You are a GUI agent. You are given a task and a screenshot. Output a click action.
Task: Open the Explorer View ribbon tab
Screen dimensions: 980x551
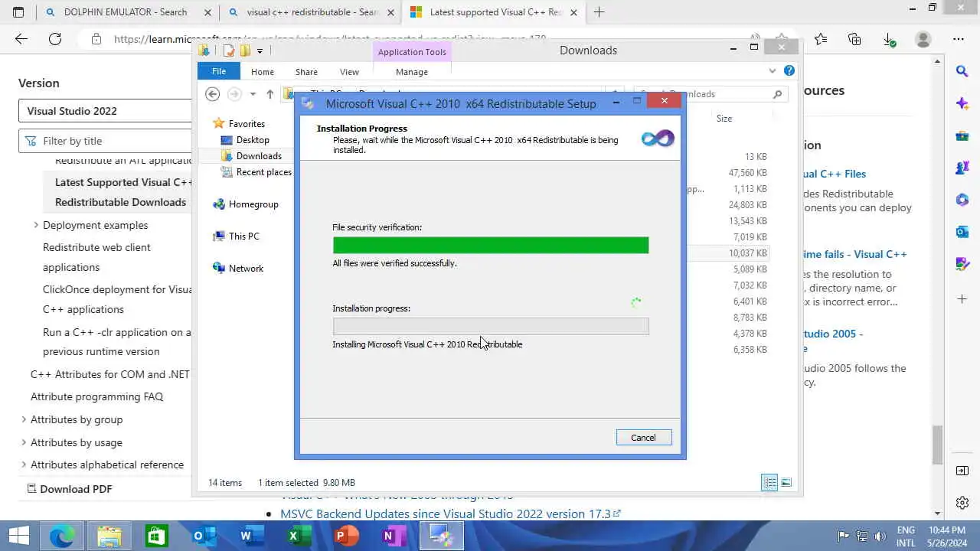pos(349,71)
